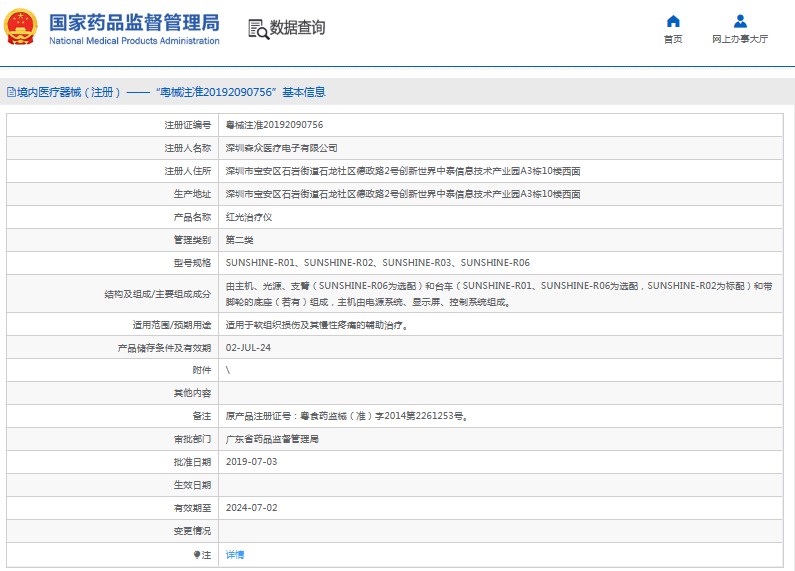The image size is (795, 571).
Task: Click the 注册人住所 address value
Action: coord(403,171)
